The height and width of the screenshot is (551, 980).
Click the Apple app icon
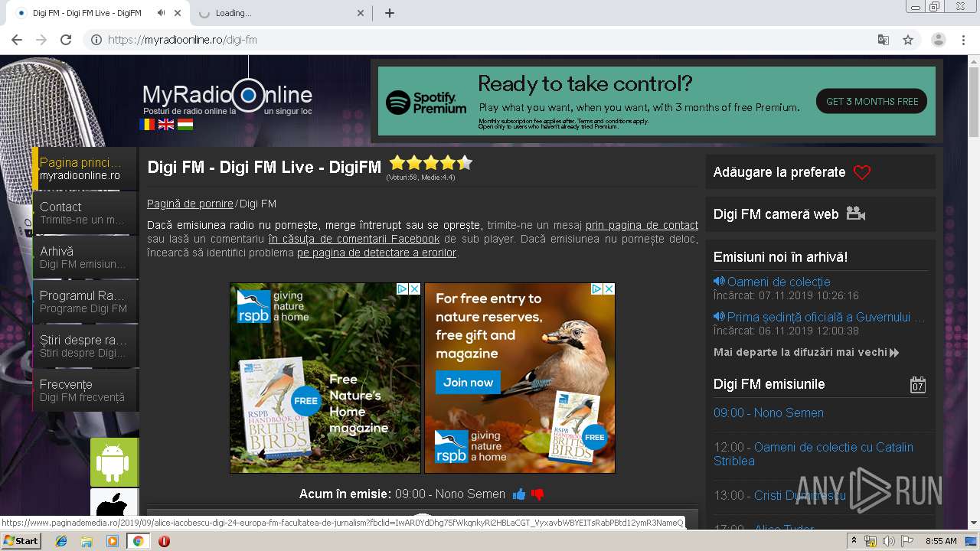pyautogui.click(x=114, y=502)
